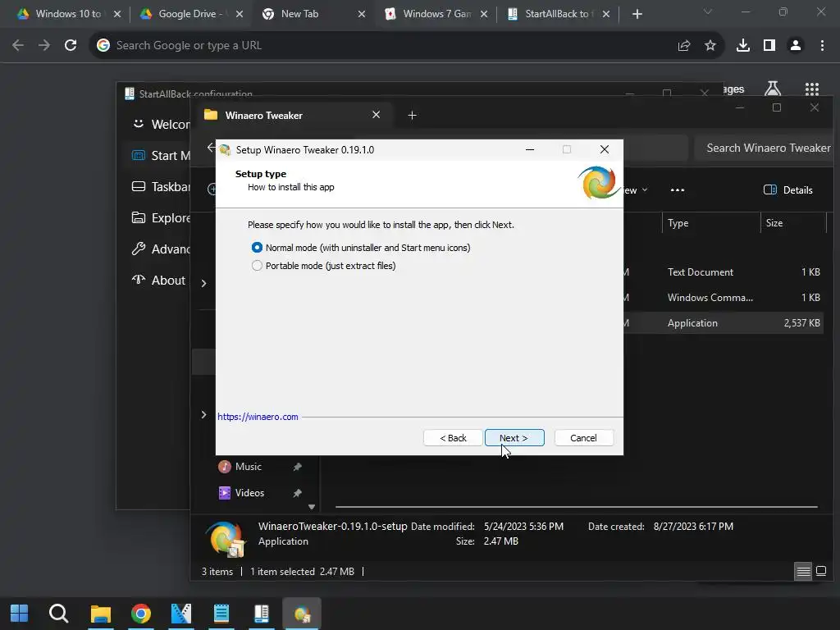Click Search Winaero Tweaker field
Screen dimensions: 840x630
click(x=764, y=148)
